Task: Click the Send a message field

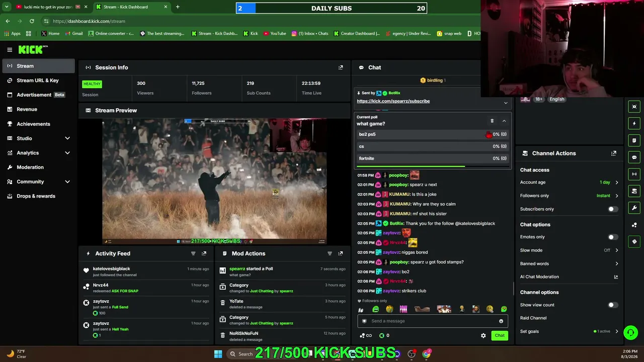Action: 433,321
